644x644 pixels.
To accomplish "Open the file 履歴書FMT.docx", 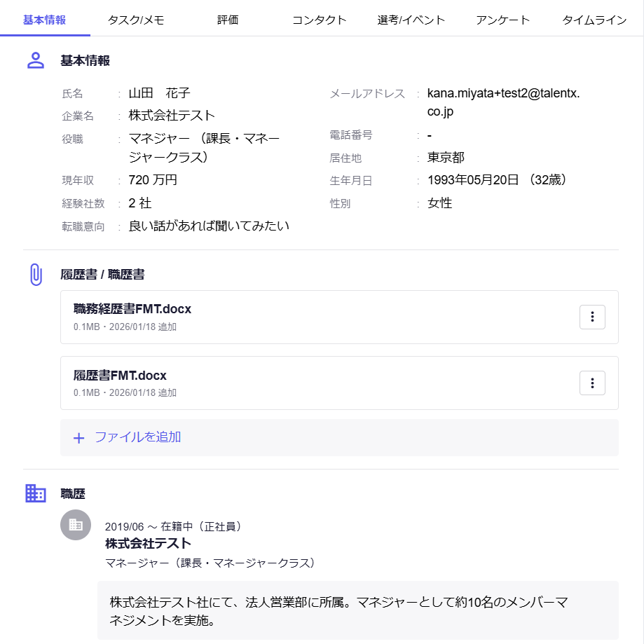I will [120, 375].
